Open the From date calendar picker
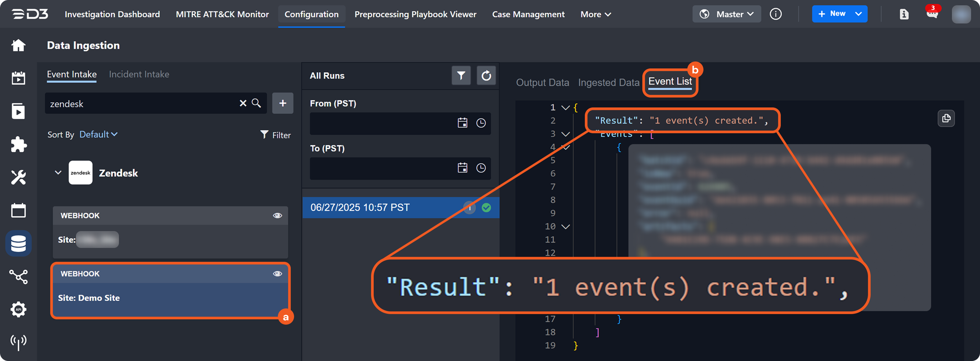 point(462,123)
